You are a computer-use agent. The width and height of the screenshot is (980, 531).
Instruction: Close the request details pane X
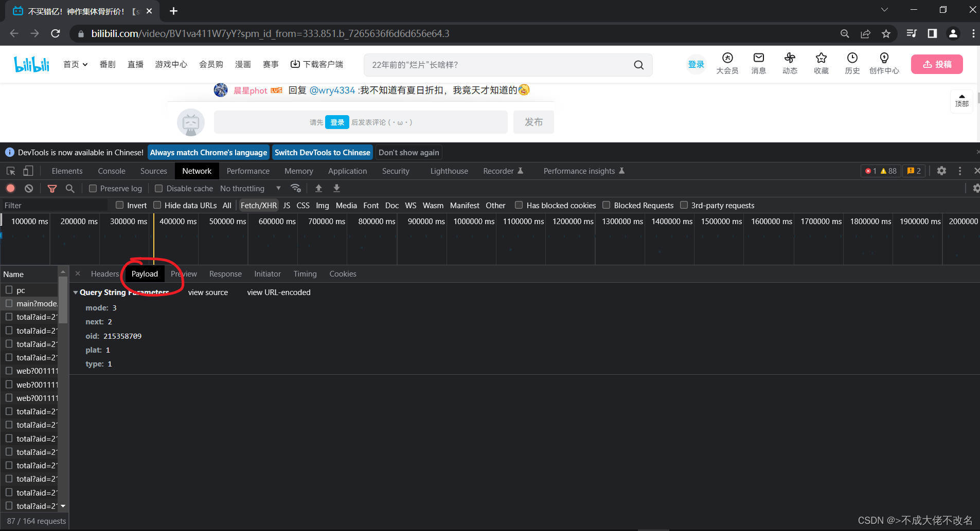pyautogui.click(x=78, y=273)
